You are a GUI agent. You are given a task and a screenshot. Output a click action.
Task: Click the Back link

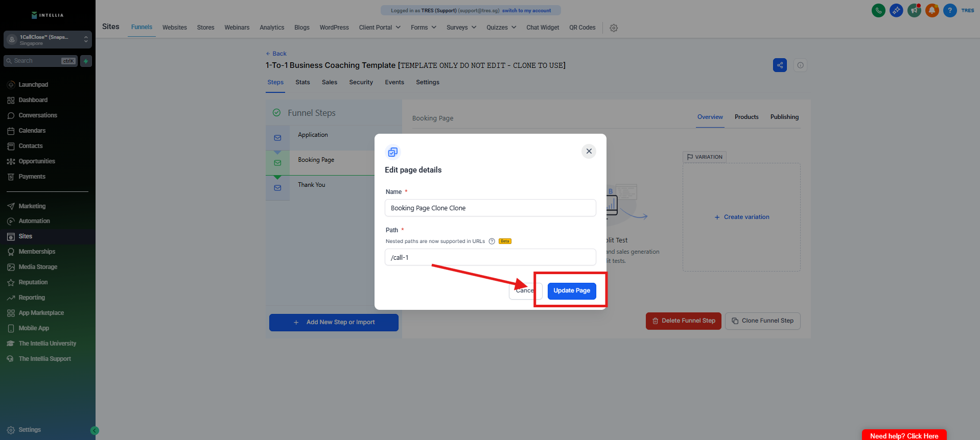(276, 54)
